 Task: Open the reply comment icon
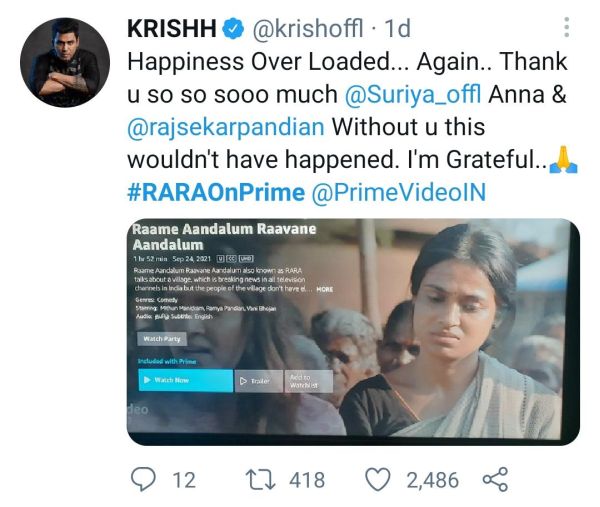pos(143,479)
